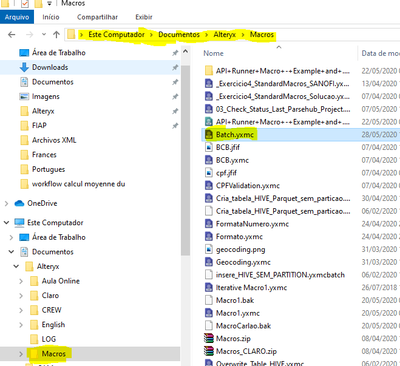Click 'Documentos' in address bar path

(179, 35)
